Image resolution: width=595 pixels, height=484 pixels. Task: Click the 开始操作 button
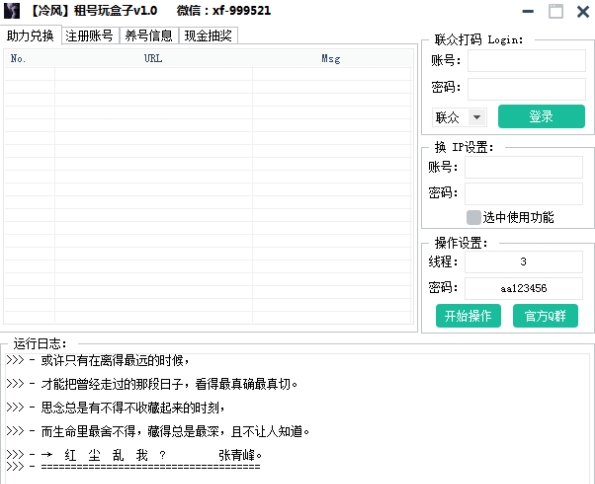pyautogui.click(x=468, y=316)
